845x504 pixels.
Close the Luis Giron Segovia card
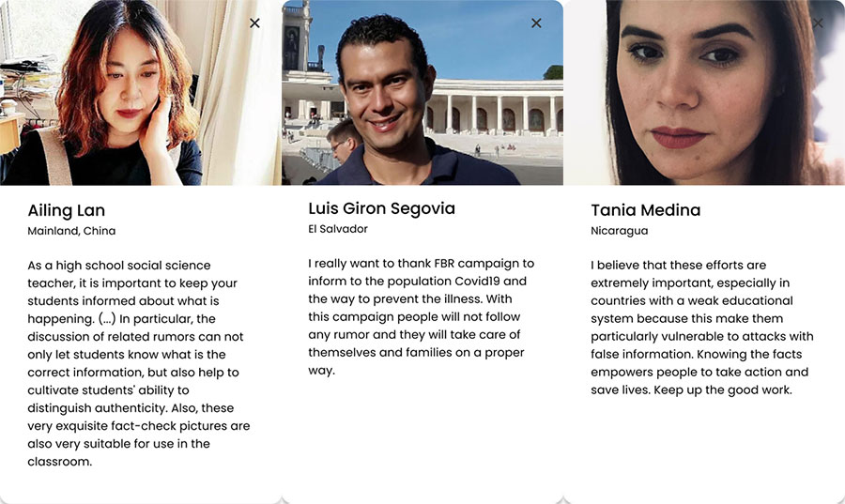pyautogui.click(x=536, y=23)
